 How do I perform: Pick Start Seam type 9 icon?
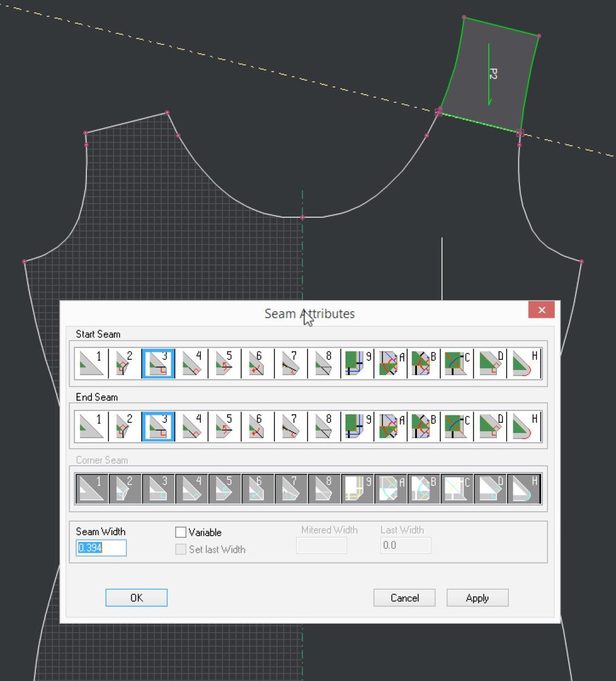(x=357, y=364)
